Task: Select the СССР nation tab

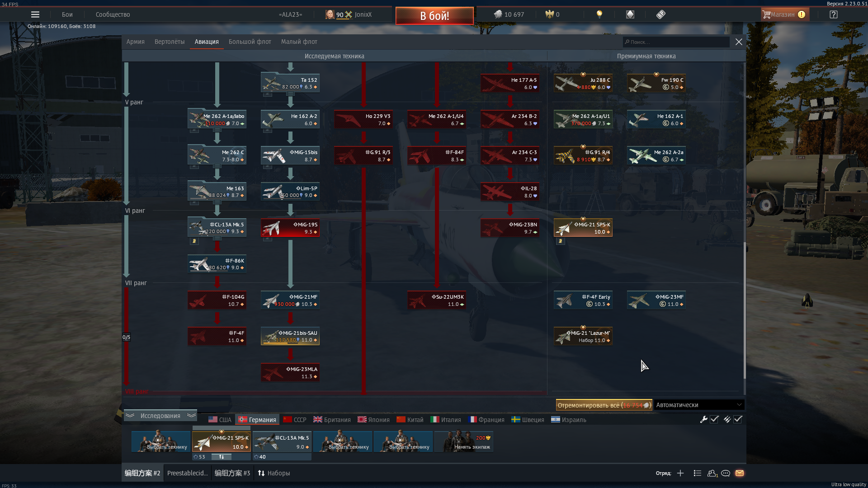Action: tap(295, 420)
